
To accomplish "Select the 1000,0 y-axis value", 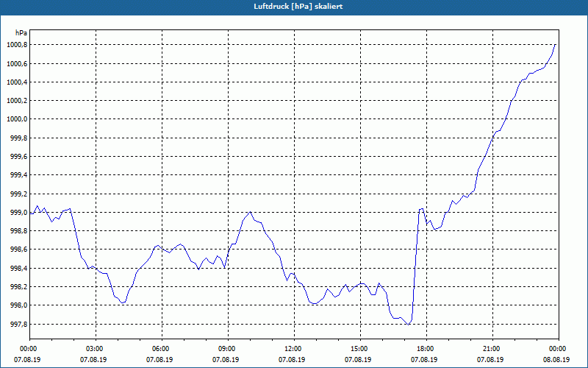I will (17, 119).
